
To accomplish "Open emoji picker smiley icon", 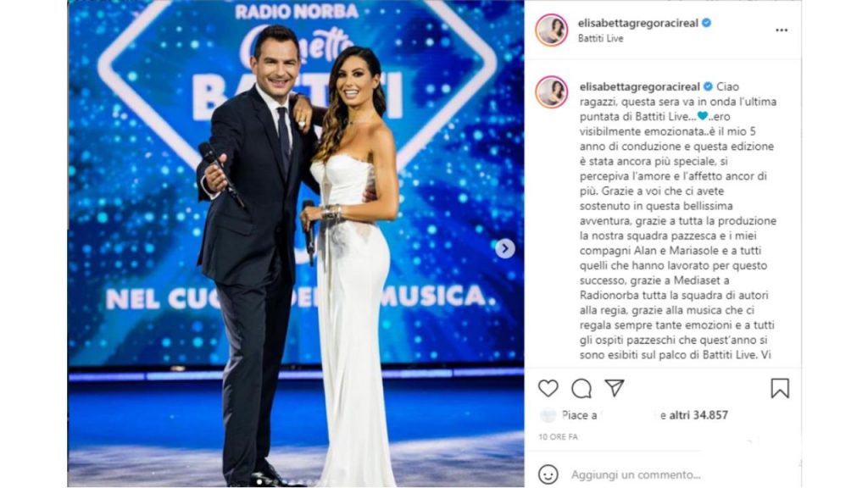I will [x=548, y=474].
